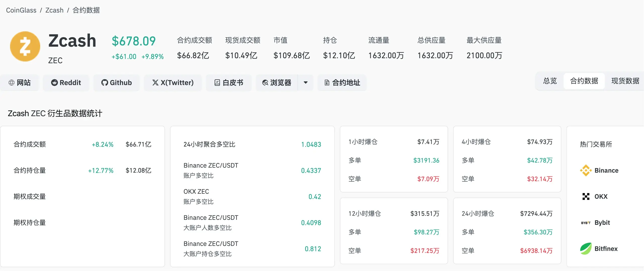Click the Bybit exchange logo

click(x=586, y=223)
